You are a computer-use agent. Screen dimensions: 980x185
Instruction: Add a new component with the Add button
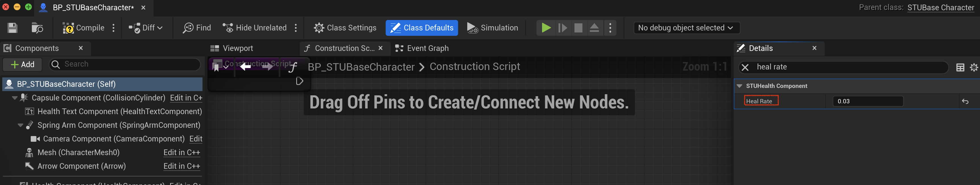(22, 64)
